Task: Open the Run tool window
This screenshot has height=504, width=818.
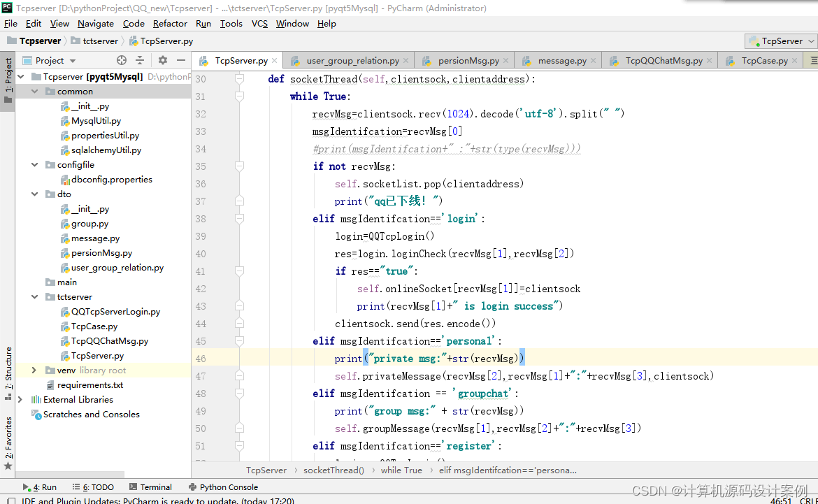Action: point(40,487)
